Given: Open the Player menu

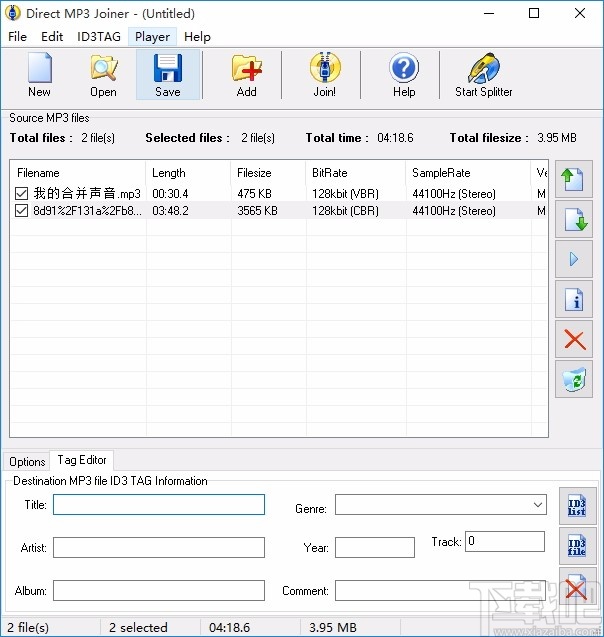Looking at the screenshot, I should click(152, 37).
